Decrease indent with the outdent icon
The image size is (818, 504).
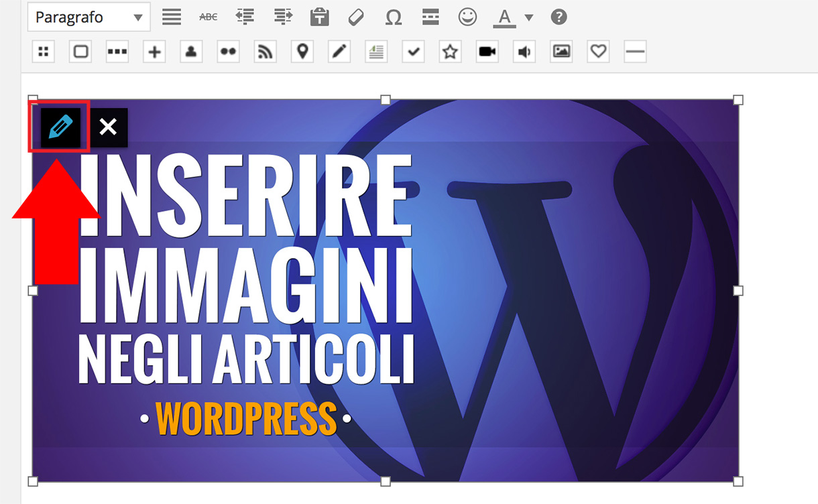coord(245,17)
